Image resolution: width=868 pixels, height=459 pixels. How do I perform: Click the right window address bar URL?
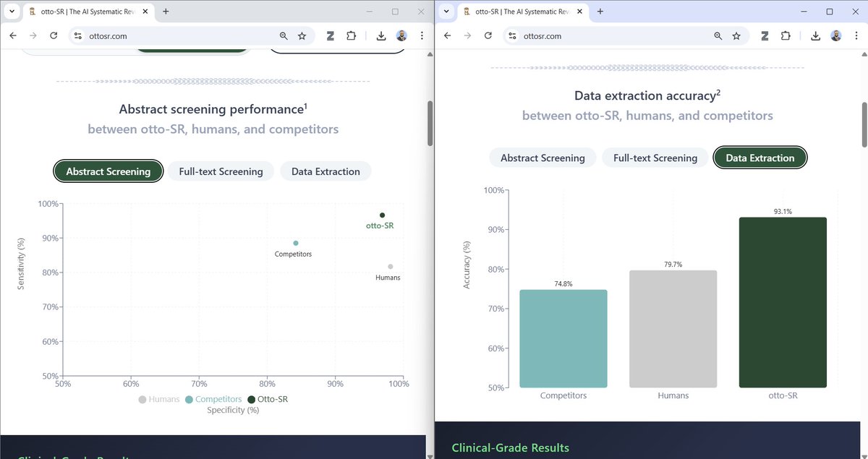[x=542, y=36]
